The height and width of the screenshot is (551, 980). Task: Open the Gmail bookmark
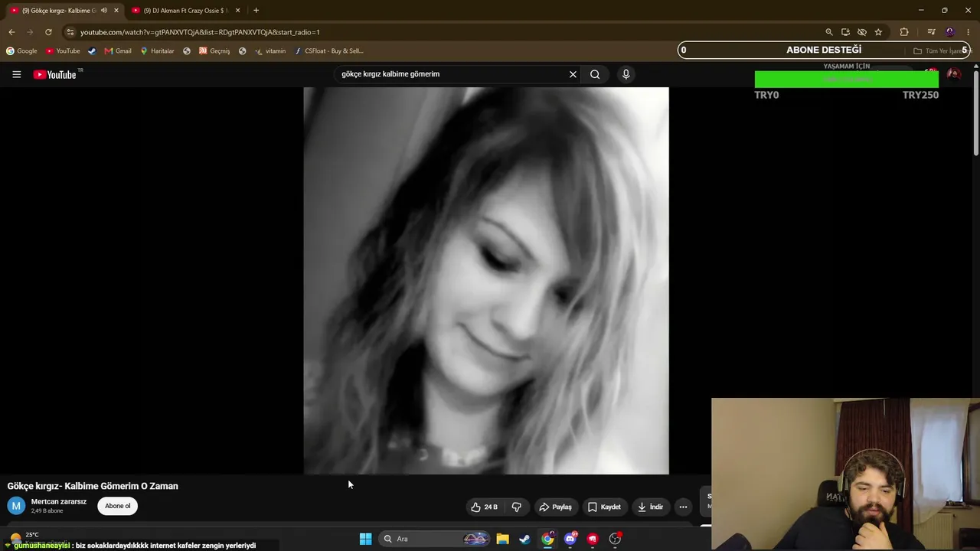coord(118,51)
